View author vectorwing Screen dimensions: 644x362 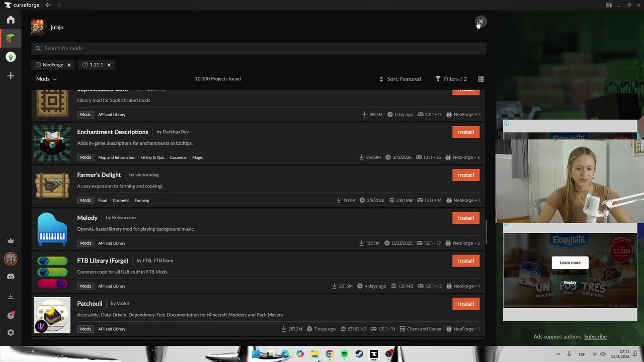pos(147,175)
